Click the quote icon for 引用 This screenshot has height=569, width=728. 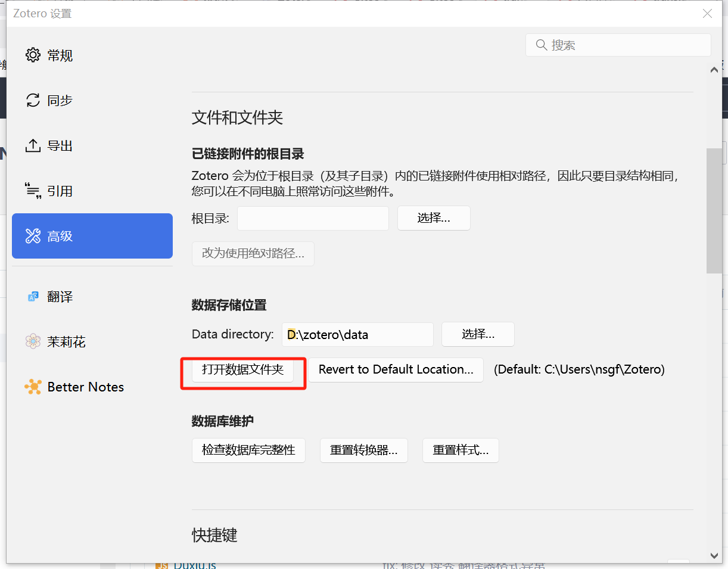(x=33, y=191)
